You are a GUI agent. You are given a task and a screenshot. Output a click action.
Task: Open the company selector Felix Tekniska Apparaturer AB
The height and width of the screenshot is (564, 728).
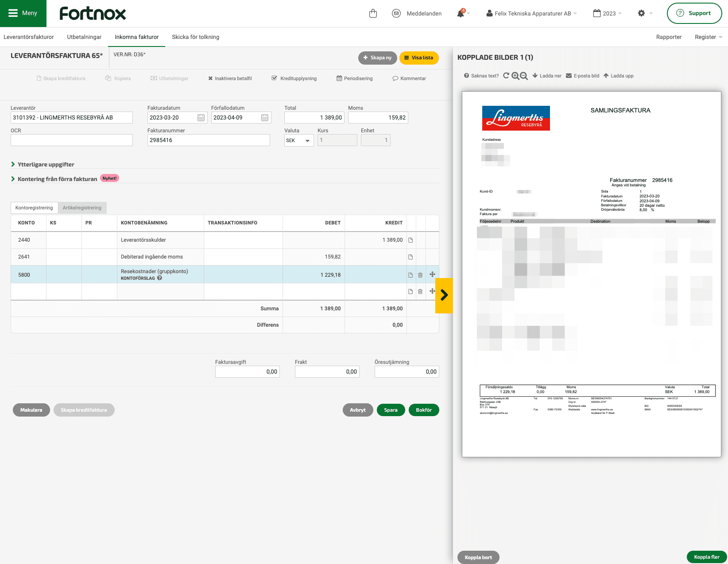[x=532, y=13]
